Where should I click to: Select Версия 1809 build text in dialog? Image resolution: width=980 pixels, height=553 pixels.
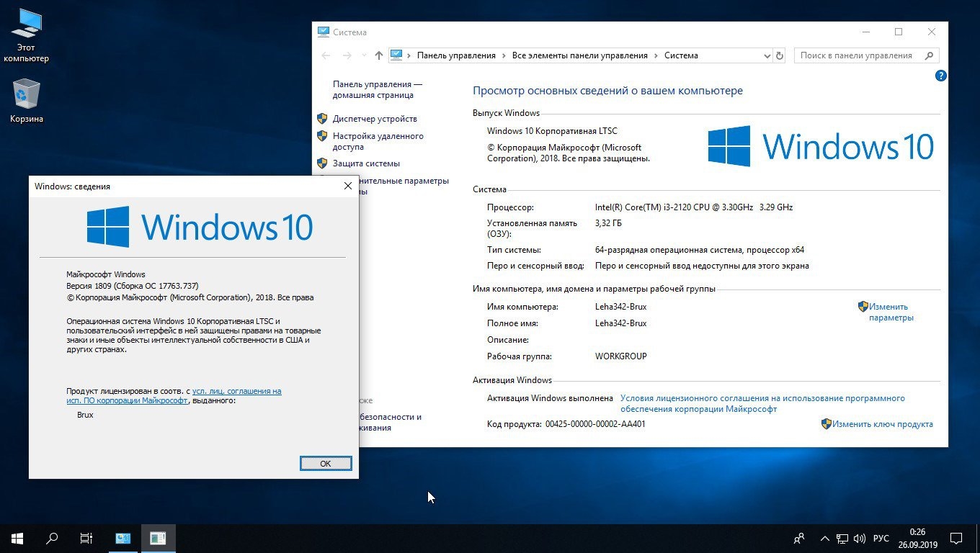point(133,286)
